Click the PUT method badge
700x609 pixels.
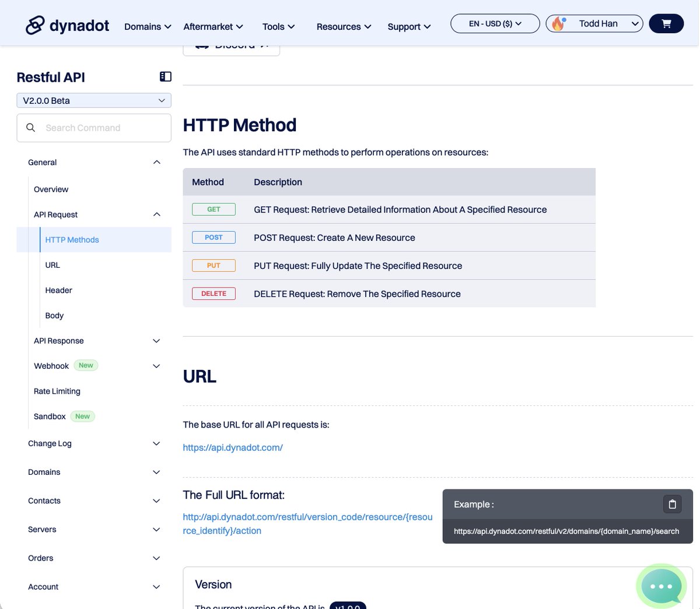[213, 265]
